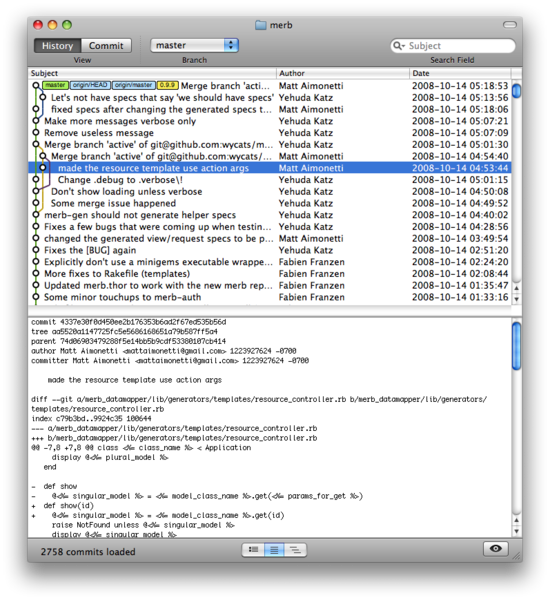550x600 pixels.
Task: Select the detailed list view icon
Action: pyautogui.click(x=253, y=550)
